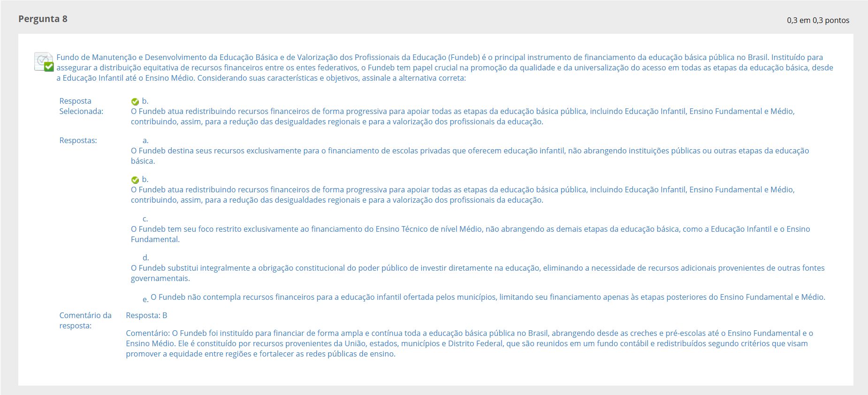The width and height of the screenshot is (868, 395).
Task: Select answer text about financing private schools exclusively
Action: [x=469, y=155]
